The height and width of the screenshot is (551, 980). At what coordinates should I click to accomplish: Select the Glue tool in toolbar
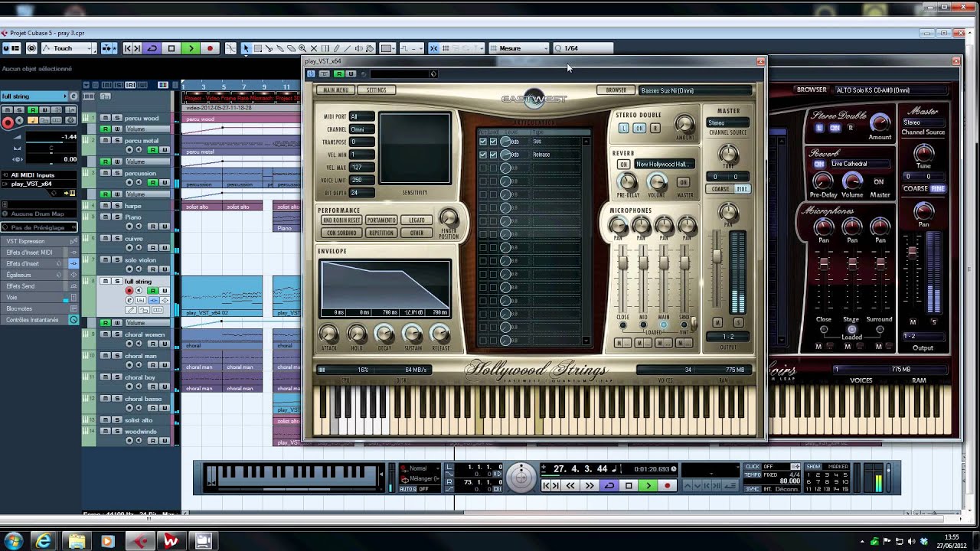click(280, 48)
